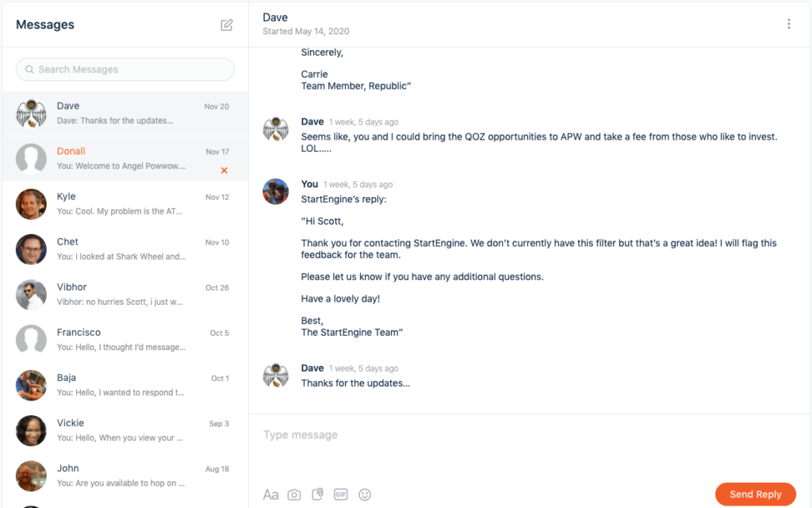The height and width of the screenshot is (508, 812).
Task: Click preview 'You: Hello, I wanted to respond t...'
Action: click(121, 392)
